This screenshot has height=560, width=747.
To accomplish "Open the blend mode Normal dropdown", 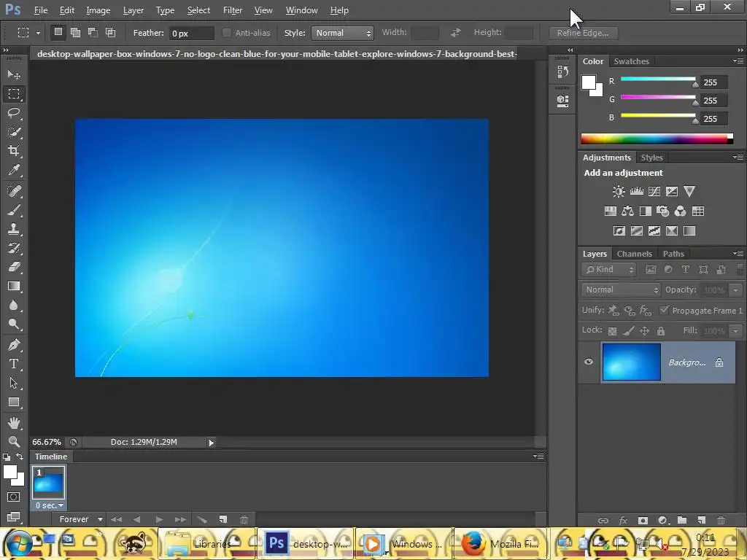I will click(621, 289).
